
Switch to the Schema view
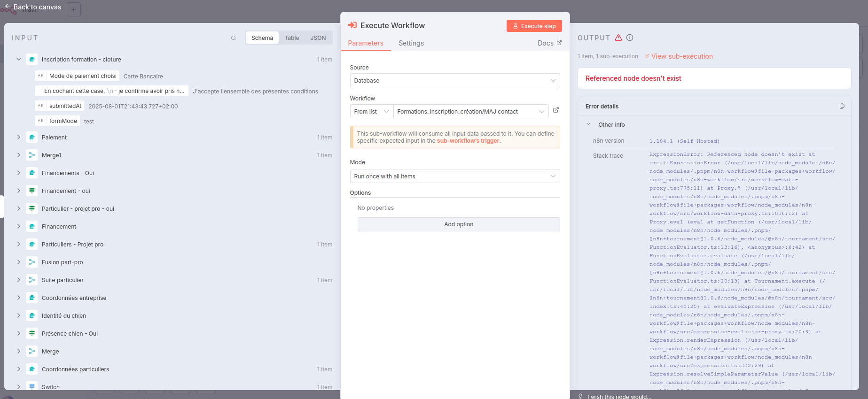point(262,38)
